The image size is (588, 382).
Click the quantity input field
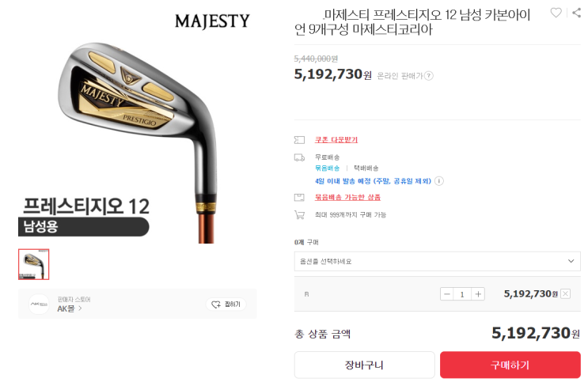[x=462, y=294]
